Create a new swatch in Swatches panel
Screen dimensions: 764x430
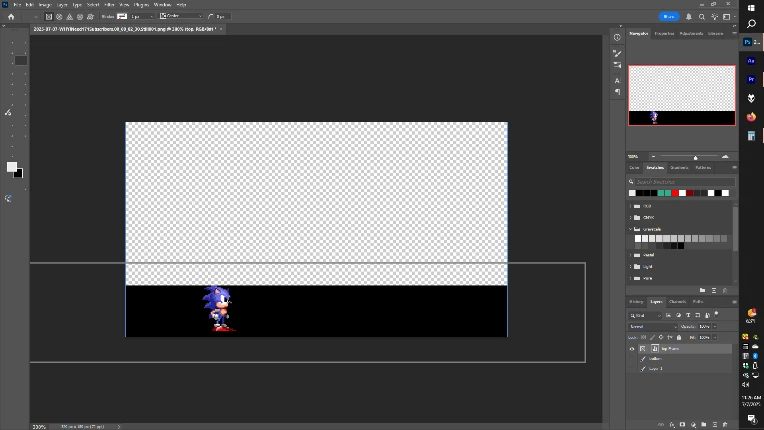pyautogui.click(x=714, y=290)
